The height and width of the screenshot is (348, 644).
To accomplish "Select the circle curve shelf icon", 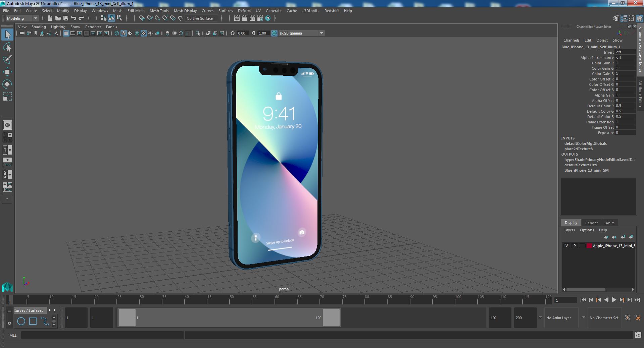I will (x=21, y=321).
